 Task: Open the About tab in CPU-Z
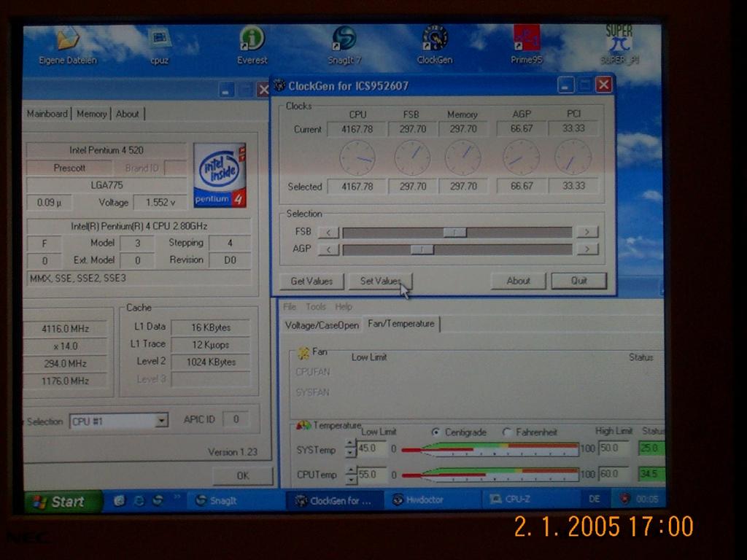[x=128, y=114]
